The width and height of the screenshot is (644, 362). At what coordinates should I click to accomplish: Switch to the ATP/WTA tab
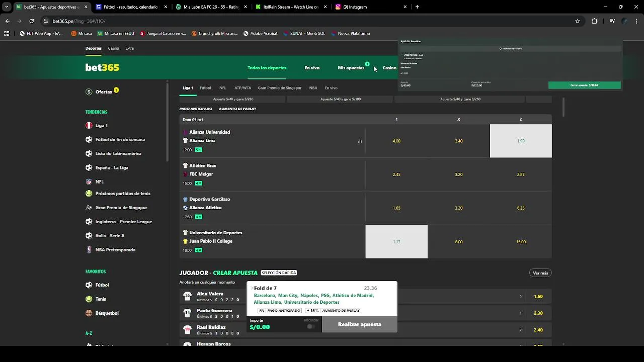coord(243,88)
